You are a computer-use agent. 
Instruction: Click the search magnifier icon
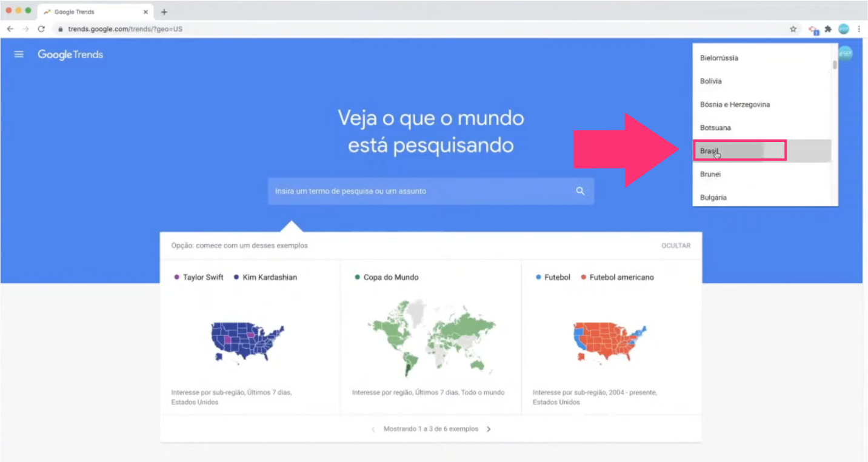tap(580, 191)
